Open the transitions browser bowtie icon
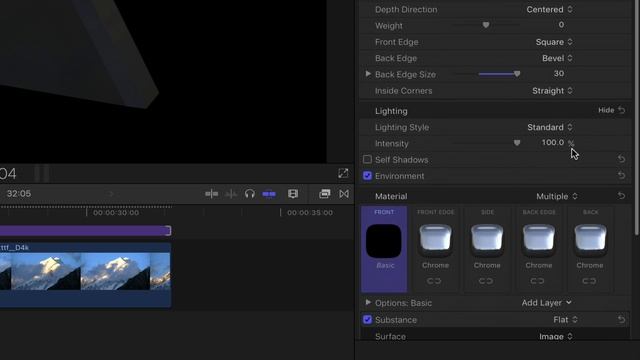 344,194
